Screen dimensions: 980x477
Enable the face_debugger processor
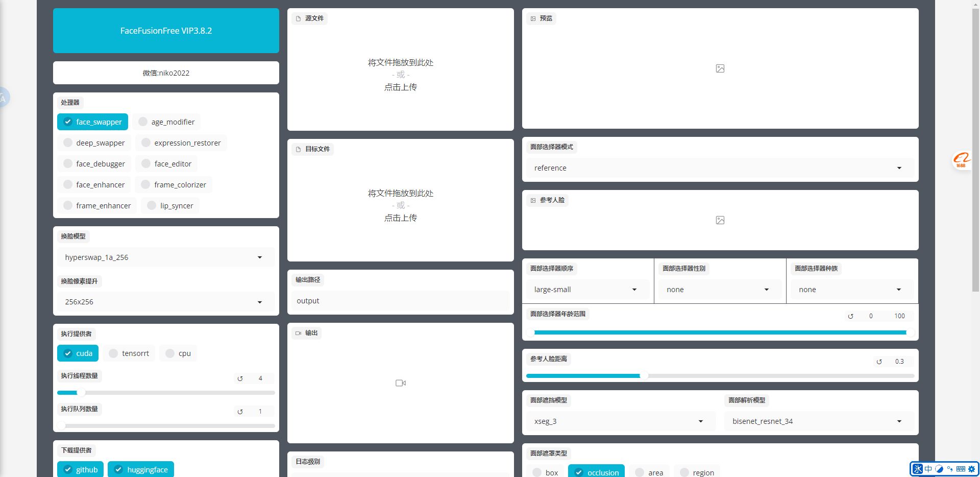pyautogui.click(x=94, y=164)
